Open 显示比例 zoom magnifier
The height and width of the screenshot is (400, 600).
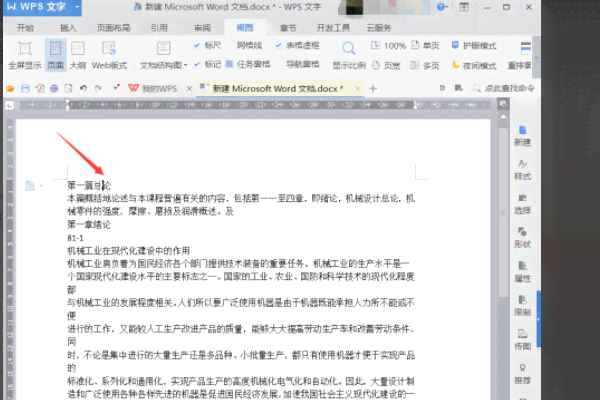(x=349, y=56)
